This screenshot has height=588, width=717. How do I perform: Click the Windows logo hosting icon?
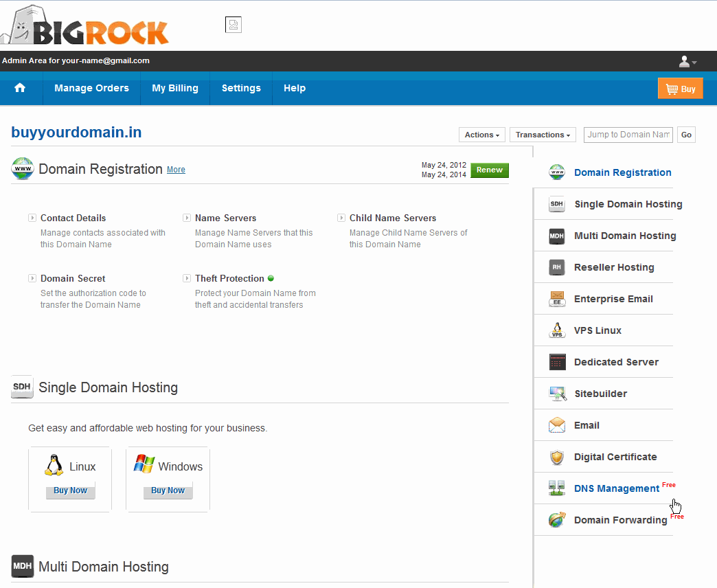[144, 464]
